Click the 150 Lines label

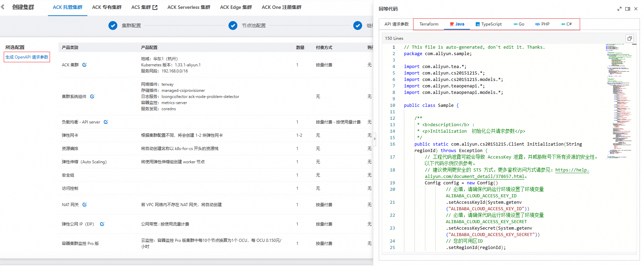point(394,38)
